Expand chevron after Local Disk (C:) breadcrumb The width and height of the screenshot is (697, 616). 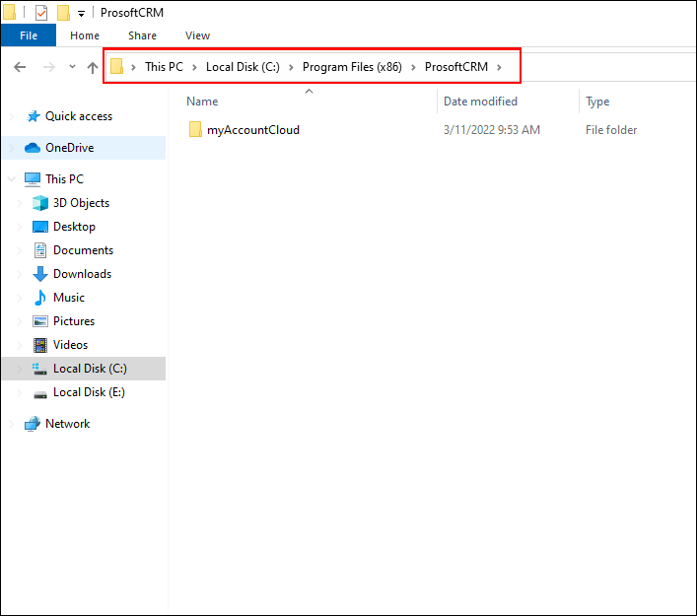[x=291, y=67]
